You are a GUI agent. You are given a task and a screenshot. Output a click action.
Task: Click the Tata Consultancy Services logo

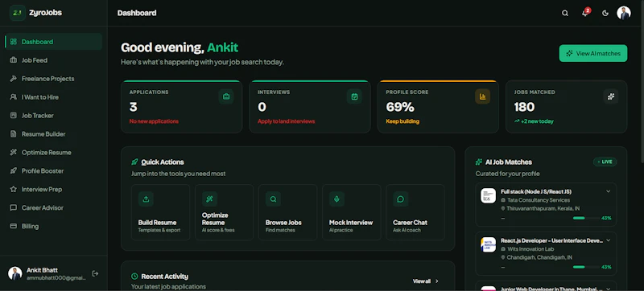point(489,195)
